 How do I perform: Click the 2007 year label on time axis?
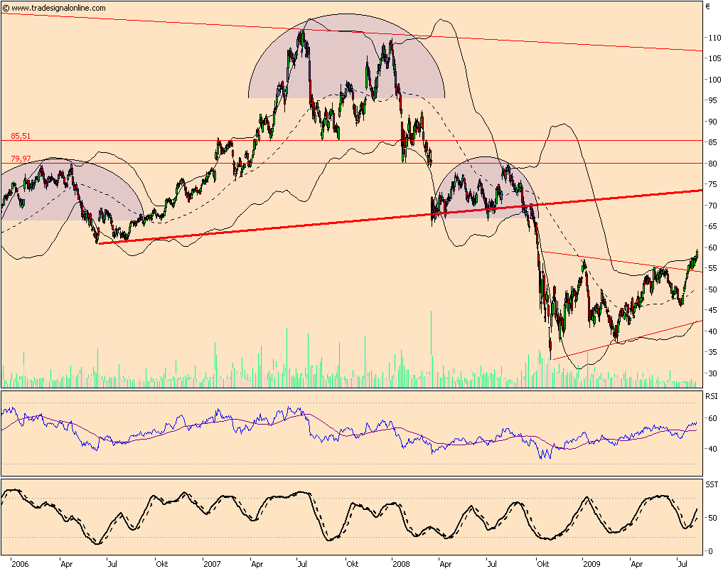(212, 564)
